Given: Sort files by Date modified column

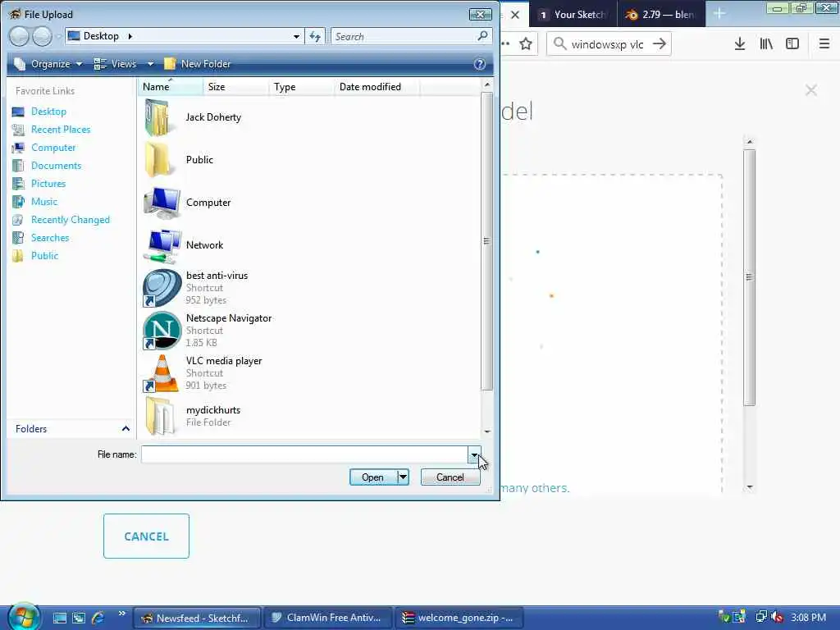Looking at the screenshot, I should pyautogui.click(x=377, y=87).
